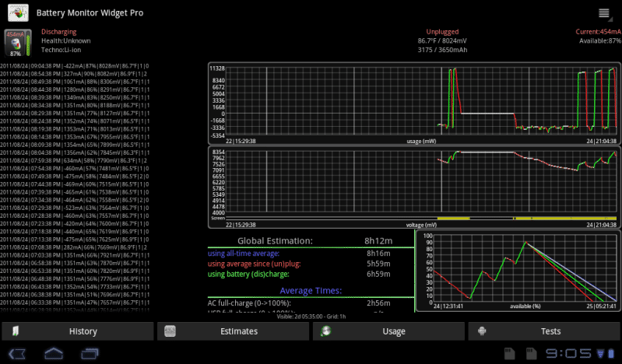
Task: Click the Tests tab Android icon
Action: [x=482, y=331]
